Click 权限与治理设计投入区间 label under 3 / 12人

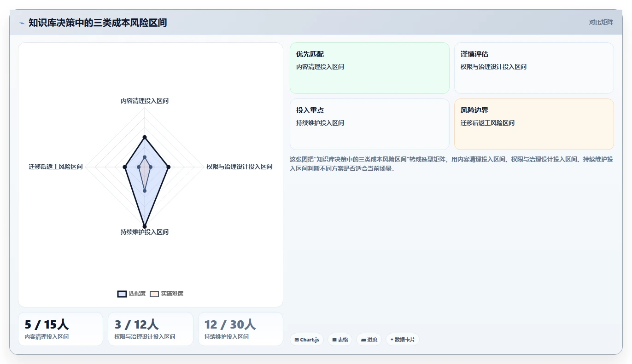[x=145, y=337]
